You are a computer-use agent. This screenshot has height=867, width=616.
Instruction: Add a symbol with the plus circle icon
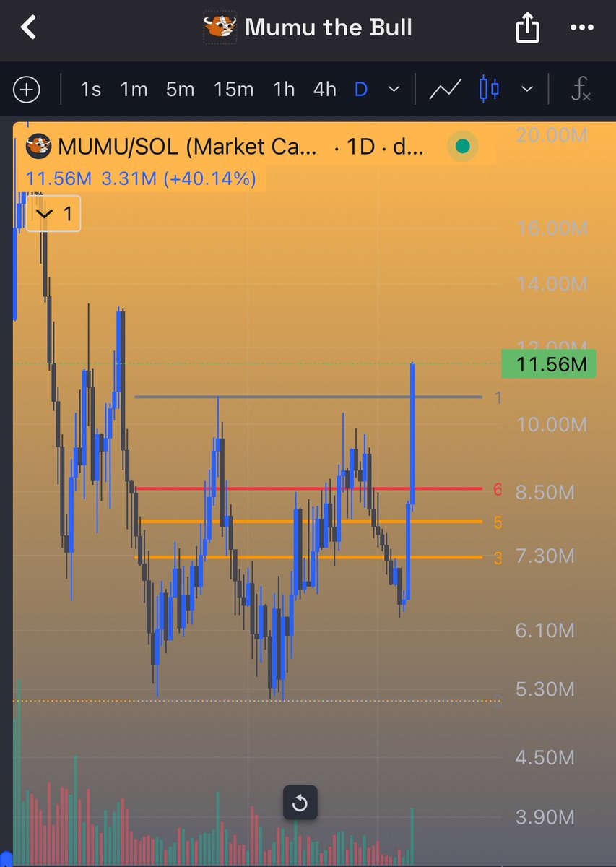27,90
